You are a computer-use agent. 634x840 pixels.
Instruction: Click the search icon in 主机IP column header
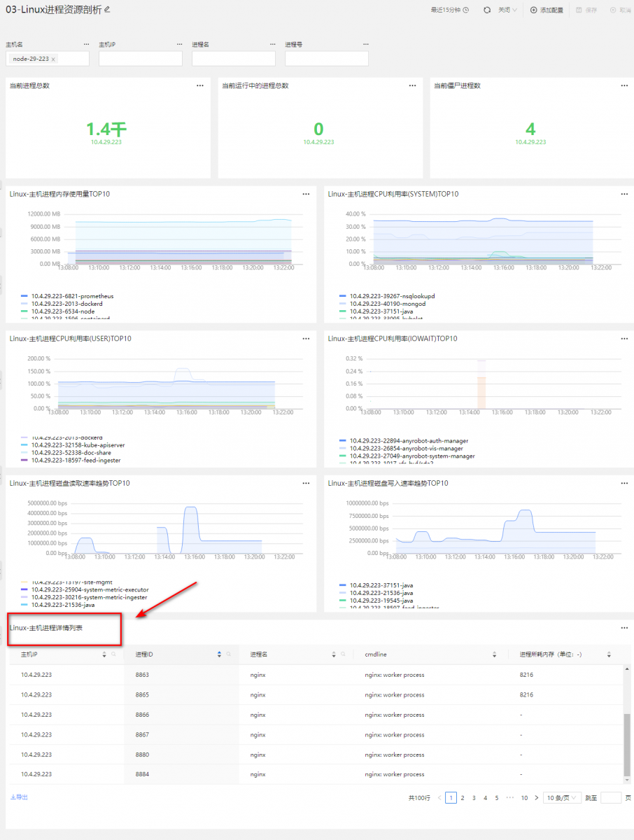(x=114, y=654)
